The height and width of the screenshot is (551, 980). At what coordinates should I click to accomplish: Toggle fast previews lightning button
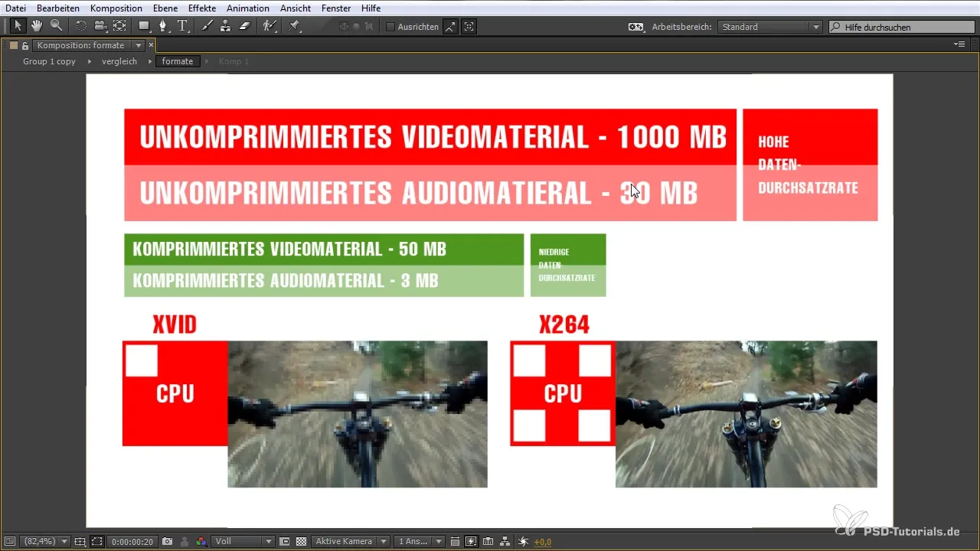click(471, 541)
